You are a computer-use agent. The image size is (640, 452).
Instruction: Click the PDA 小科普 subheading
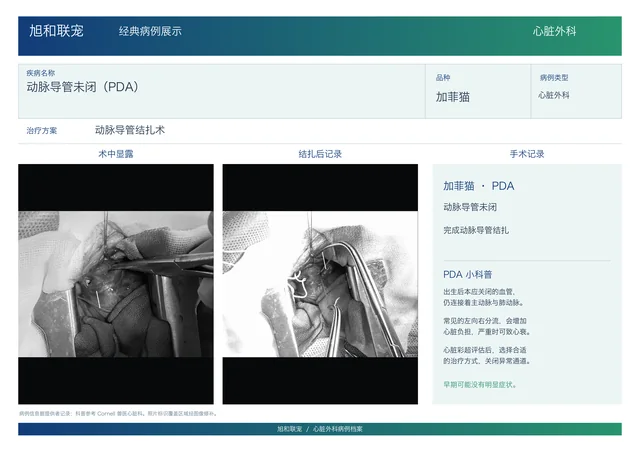[467, 274]
